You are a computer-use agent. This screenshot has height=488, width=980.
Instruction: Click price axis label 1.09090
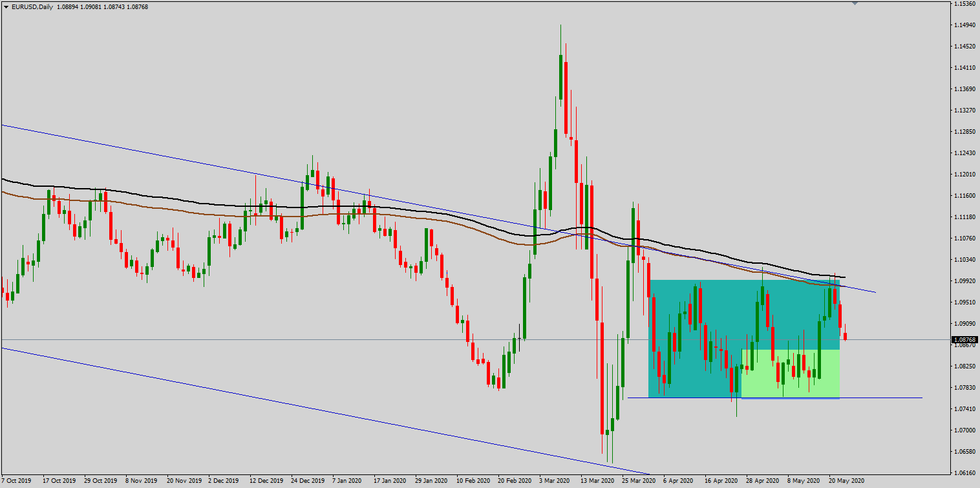pyautogui.click(x=964, y=324)
